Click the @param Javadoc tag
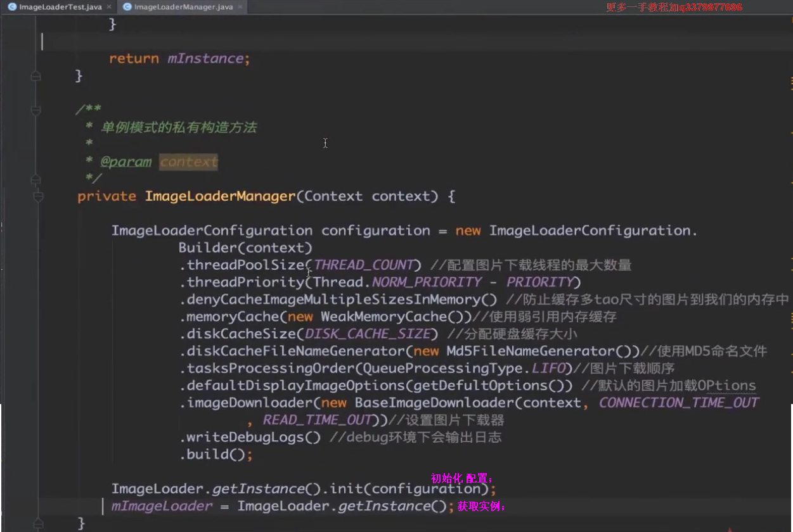793x532 pixels. coord(126,161)
